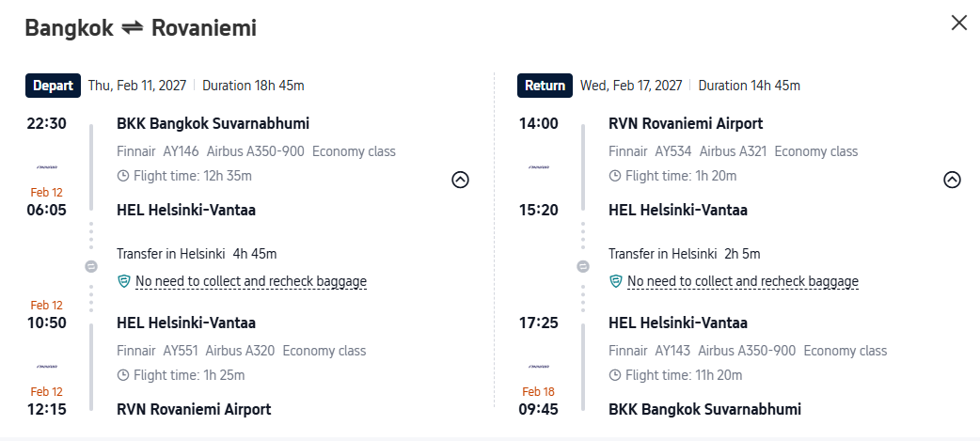Click the Return badge label
Image resolution: width=980 pixels, height=441 pixels.
[x=545, y=86]
